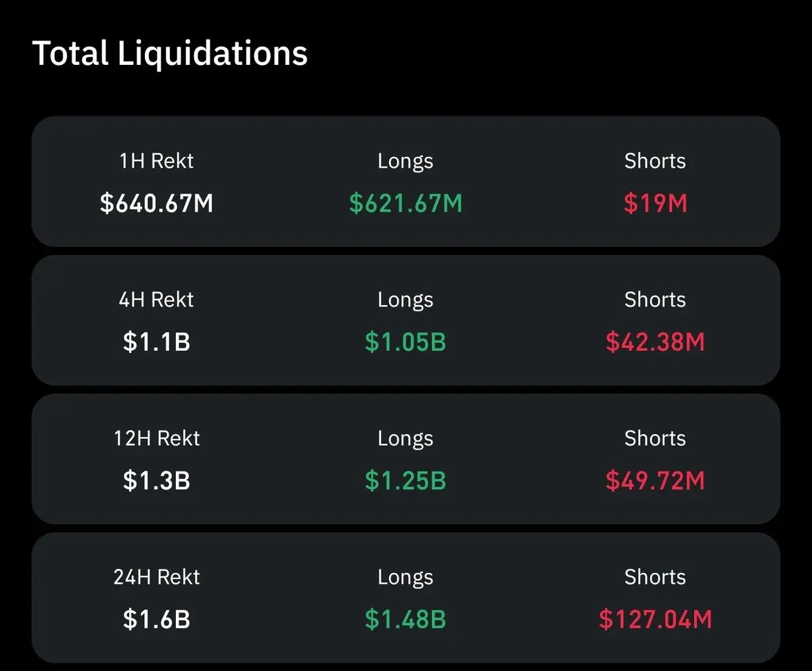Click the 24H Longs $1.48B value
This screenshot has width=812, height=671.
pyautogui.click(x=405, y=620)
